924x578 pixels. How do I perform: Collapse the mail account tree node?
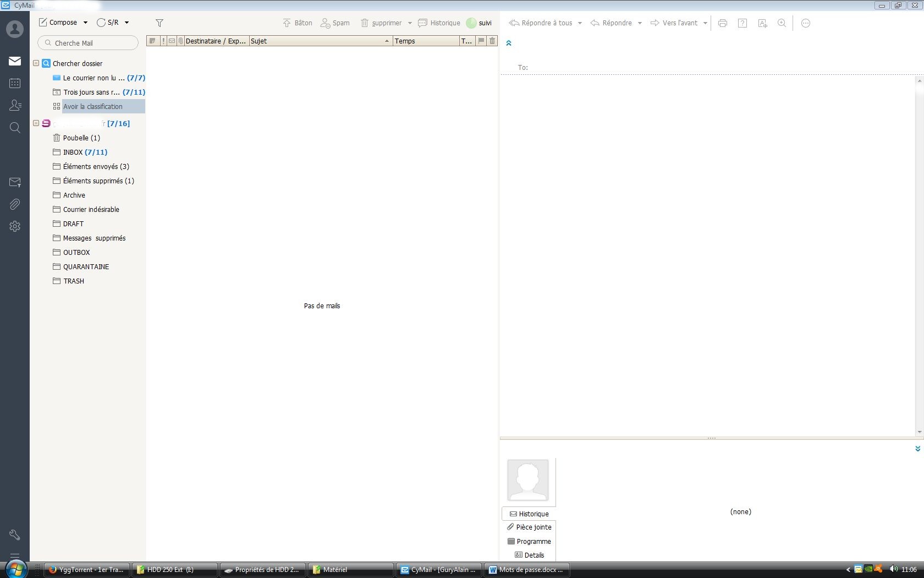tap(36, 123)
